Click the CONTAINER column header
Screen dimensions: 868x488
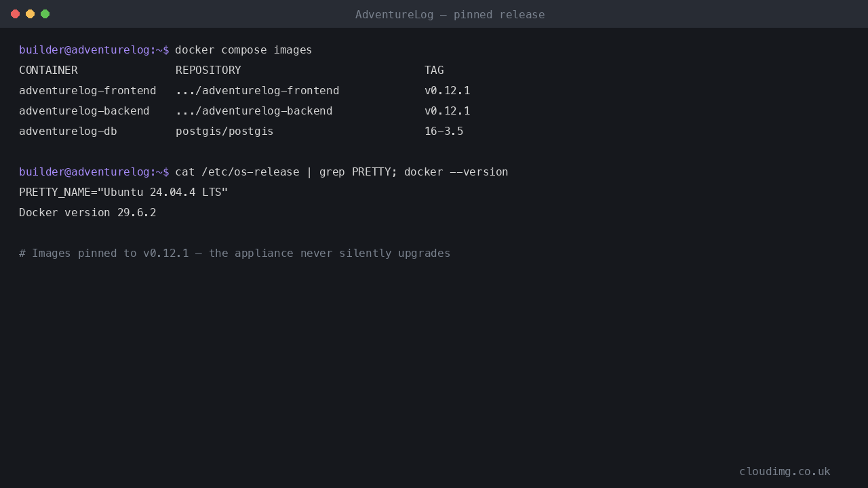tap(48, 70)
